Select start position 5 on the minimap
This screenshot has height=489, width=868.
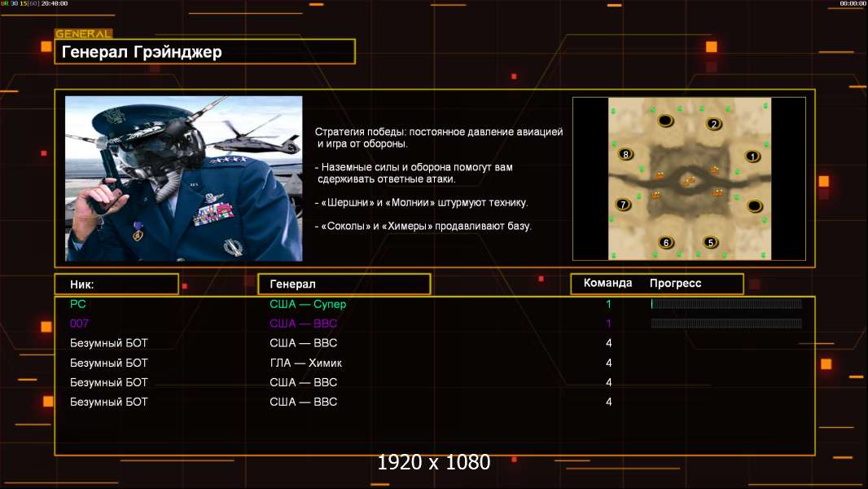(x=710, y=242)
